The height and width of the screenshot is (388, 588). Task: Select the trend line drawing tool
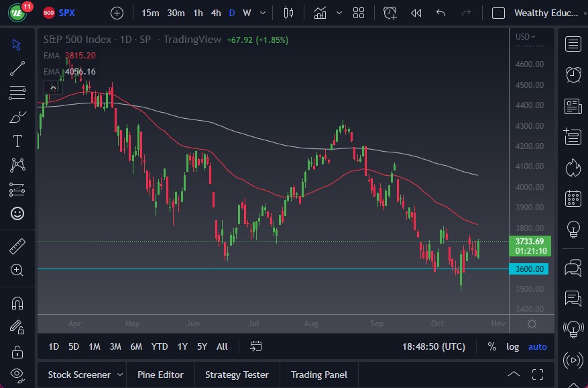[17, 68]
